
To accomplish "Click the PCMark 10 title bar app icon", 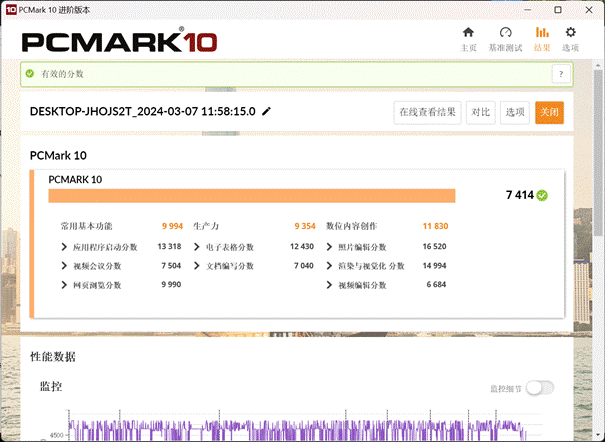I will coord(9,8).
